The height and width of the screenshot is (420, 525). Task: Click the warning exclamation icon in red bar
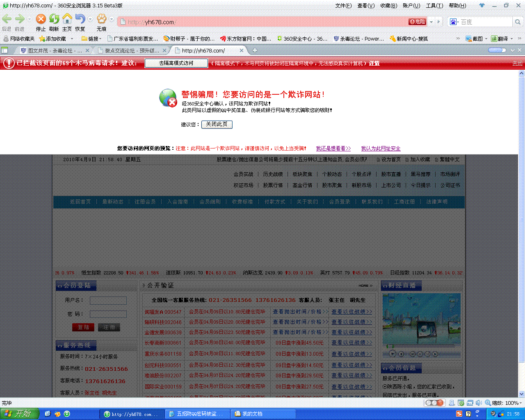tap(9, 63)
